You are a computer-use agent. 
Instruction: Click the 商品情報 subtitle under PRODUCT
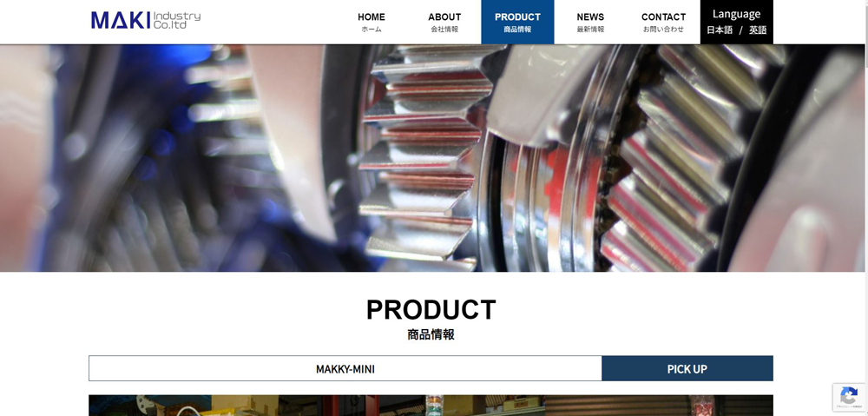click(431, 334)
